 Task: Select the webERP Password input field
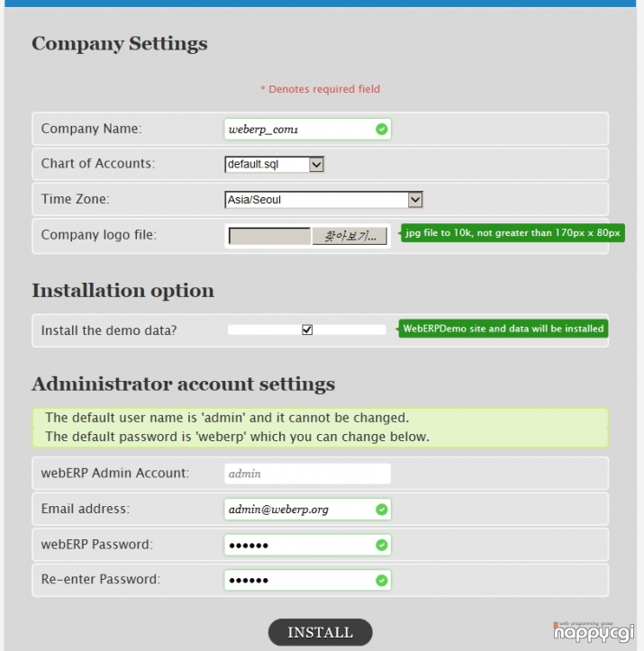click(307, 545)
